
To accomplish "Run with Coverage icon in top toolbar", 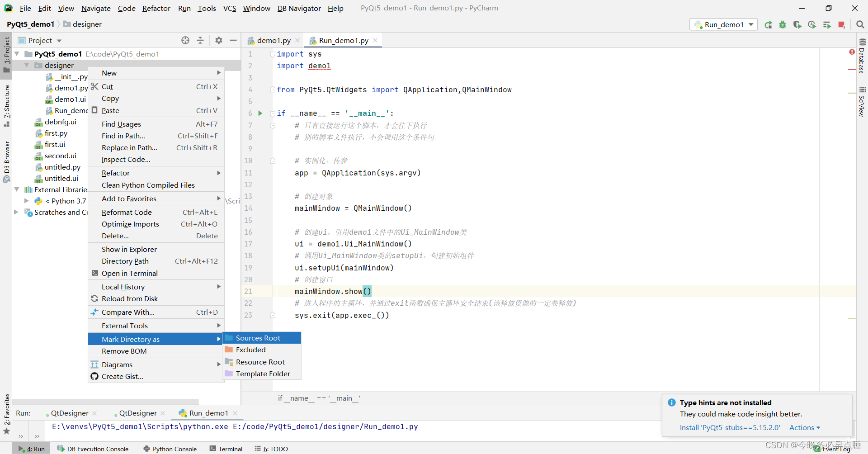I will point(797,25).
